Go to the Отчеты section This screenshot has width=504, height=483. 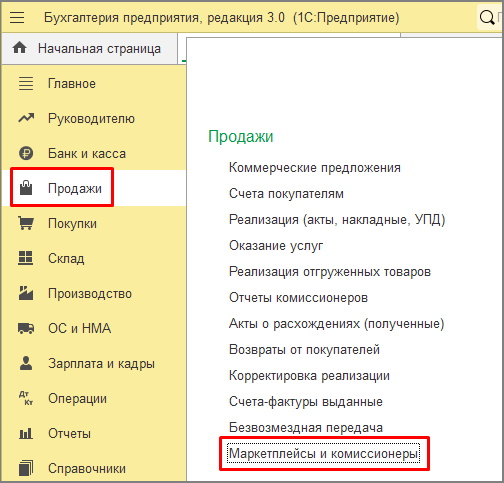(69, 433)
